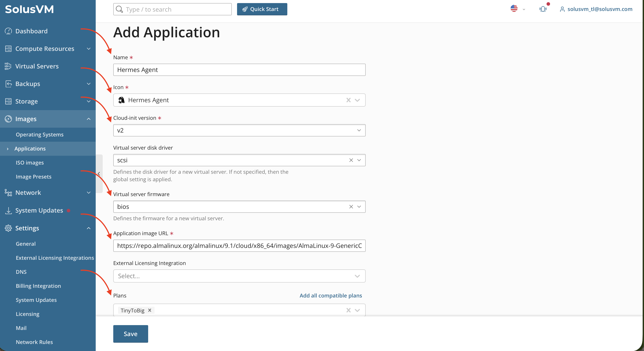
Task: Open System Updates with red dot
Action: 39,210
